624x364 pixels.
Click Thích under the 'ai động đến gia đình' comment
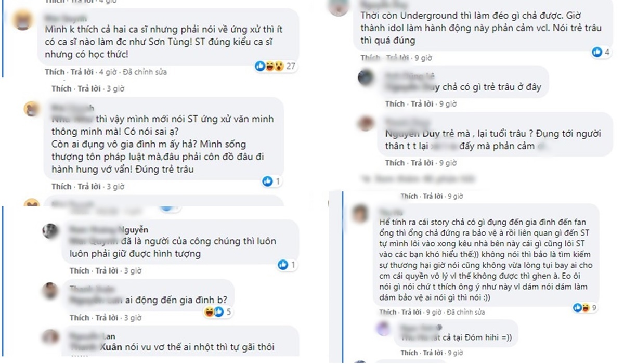79,317
